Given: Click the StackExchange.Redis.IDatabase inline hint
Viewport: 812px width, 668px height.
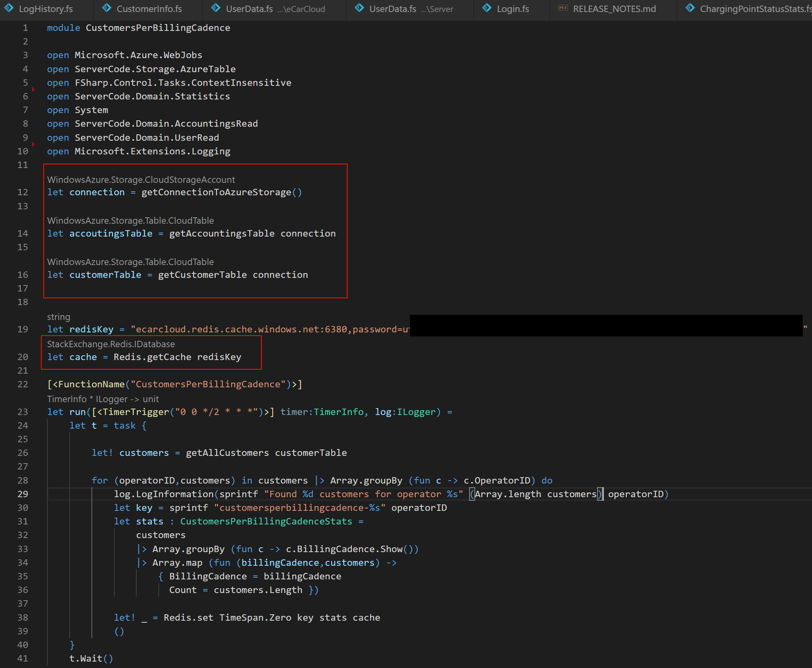Looking at the screenshot, I should coord(111,344).
